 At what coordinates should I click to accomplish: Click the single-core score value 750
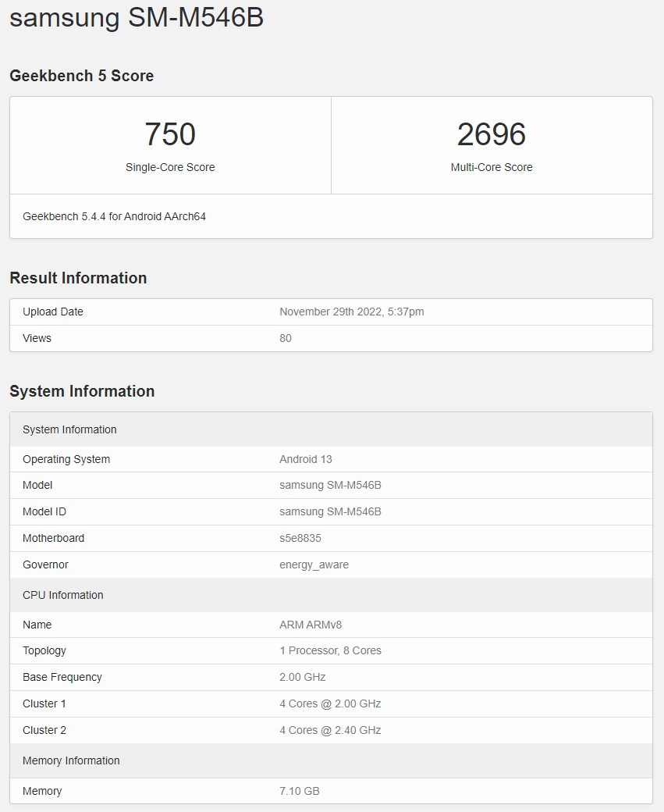[170, 134]
